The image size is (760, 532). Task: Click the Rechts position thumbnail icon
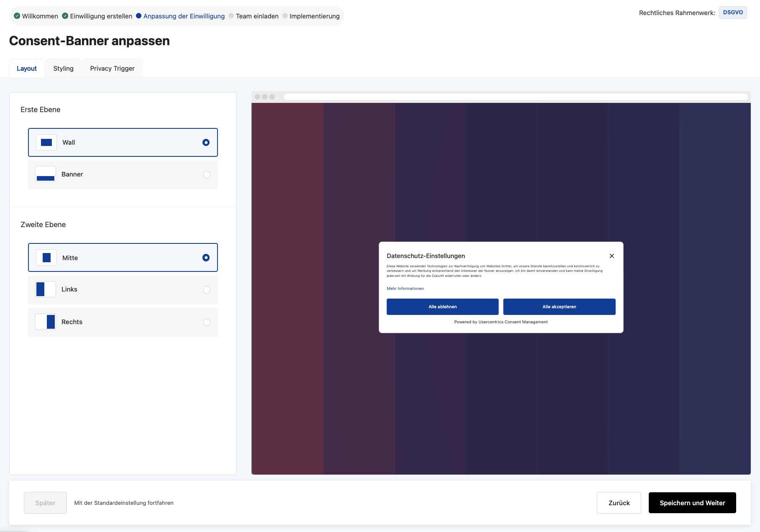click(46, 322)
